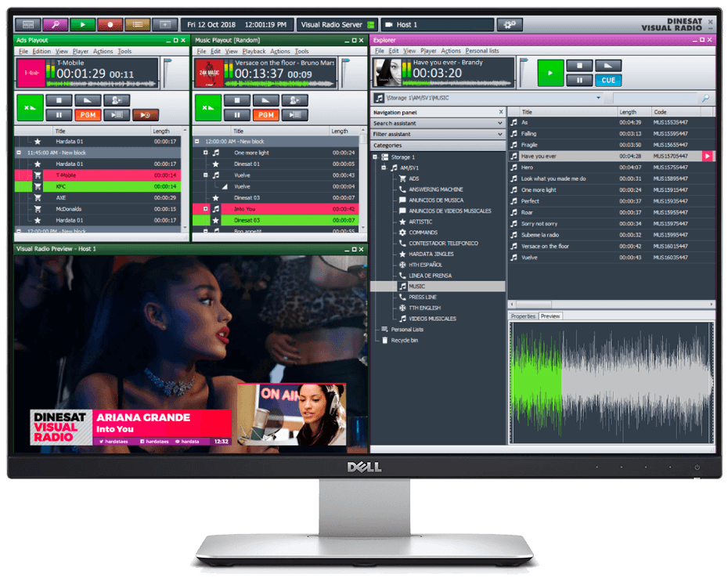Screen dimensions: 728x581
Task: Toggle PGM mode in Ads Playout
Action: pyautogui.click(x=88, y=114)
